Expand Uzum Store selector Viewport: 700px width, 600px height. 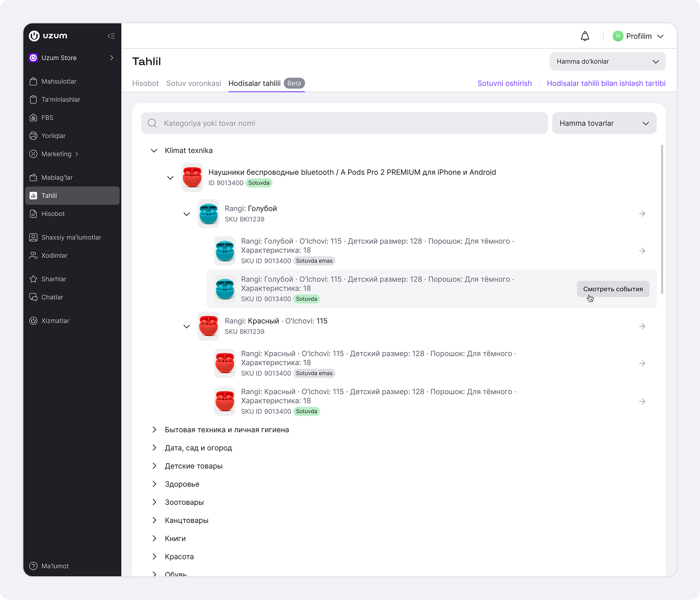[x=72, y=58]
